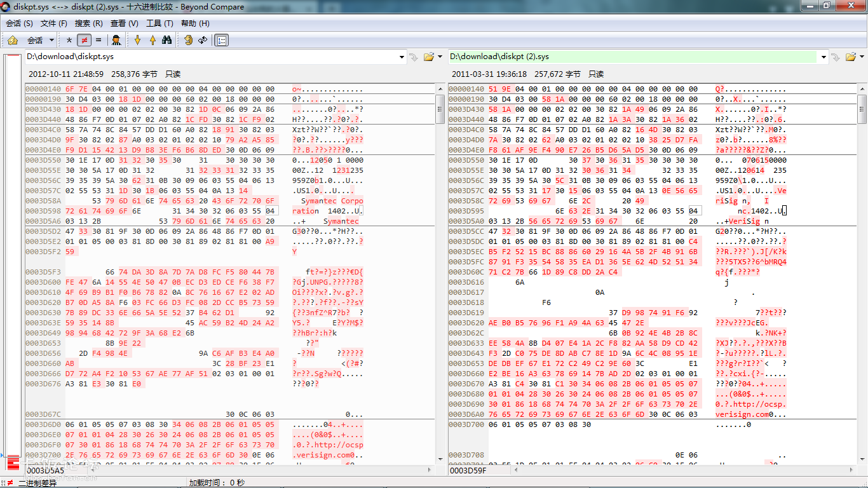Click right file size 257,672 字节
Screen dimensions: 868x488
[558, 74]
